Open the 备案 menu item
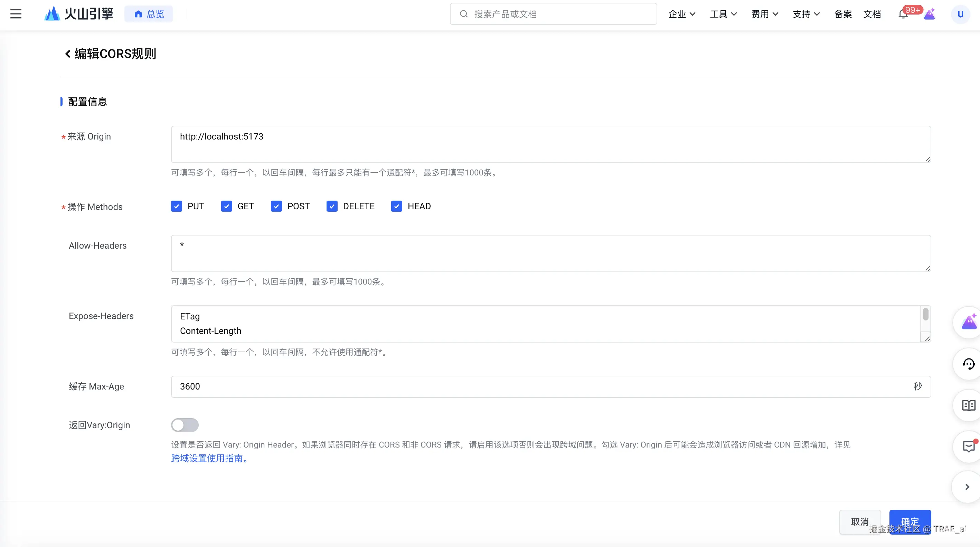Viewport: 980px width, 547px height. (843, 15)
